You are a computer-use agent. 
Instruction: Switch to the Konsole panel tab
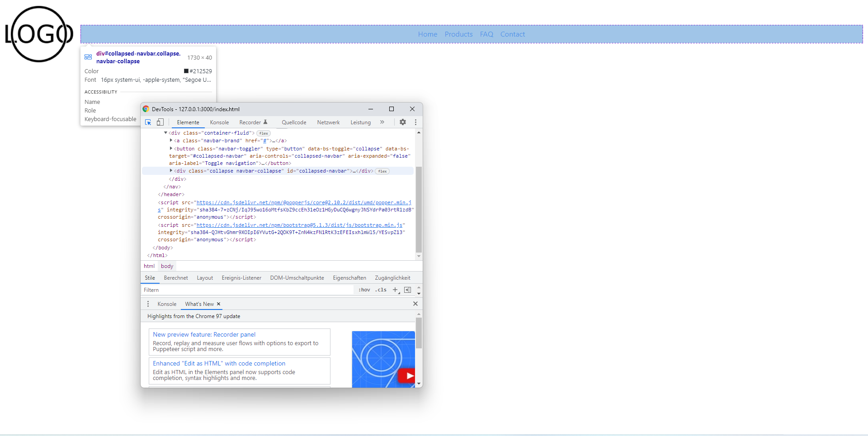click(x=219, y=122)
